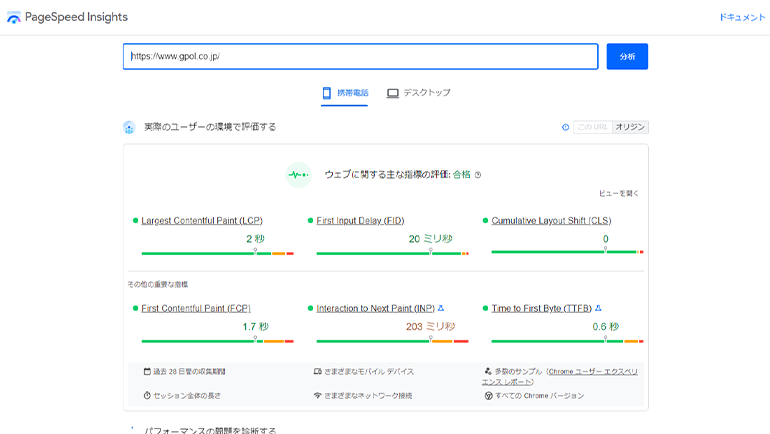Click the PageSpeed Insights logo icon

click(14, 18)
